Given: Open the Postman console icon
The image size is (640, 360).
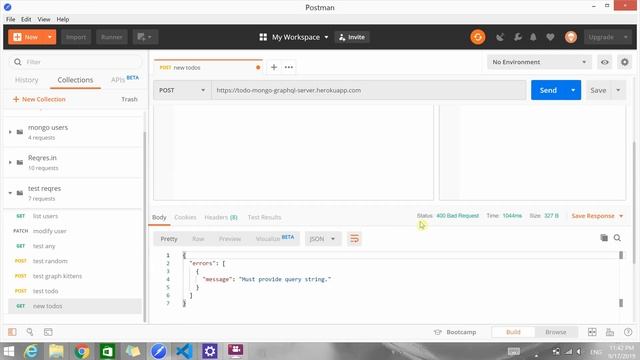Looking at the screenshot, I should (48, 332).
